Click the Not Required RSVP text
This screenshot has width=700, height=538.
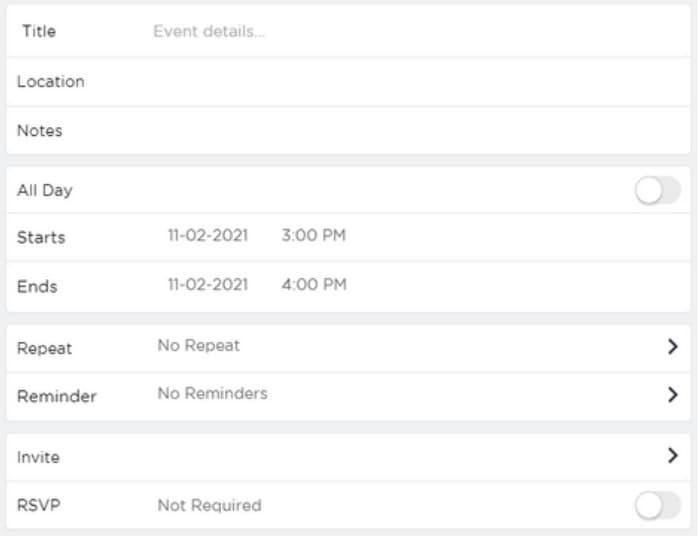coord(209,506)
